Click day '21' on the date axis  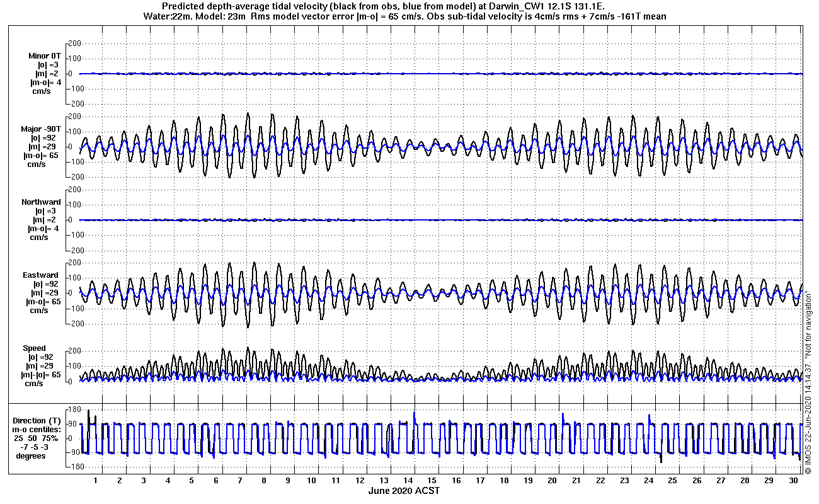coord(576,481)
